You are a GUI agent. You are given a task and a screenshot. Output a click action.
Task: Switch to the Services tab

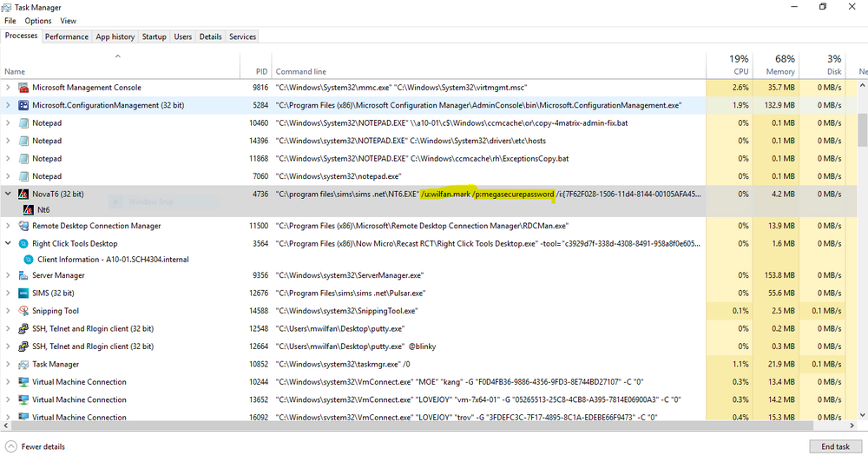click(242, 36)
